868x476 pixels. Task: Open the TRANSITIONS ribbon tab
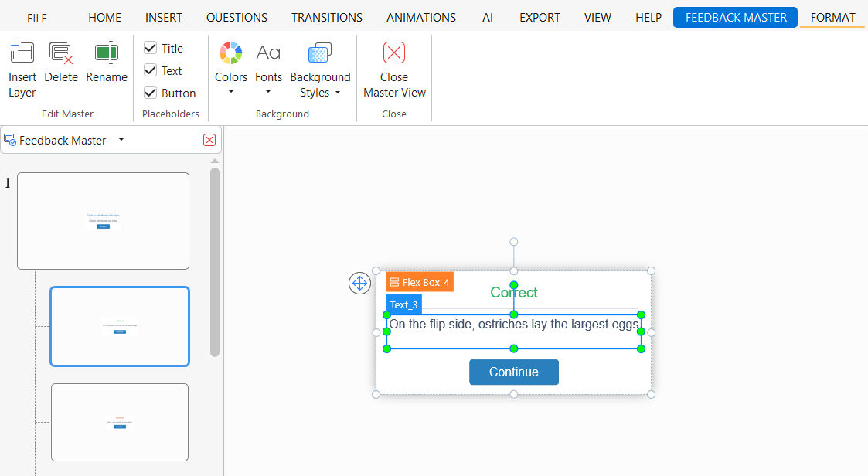click(327, 17)
